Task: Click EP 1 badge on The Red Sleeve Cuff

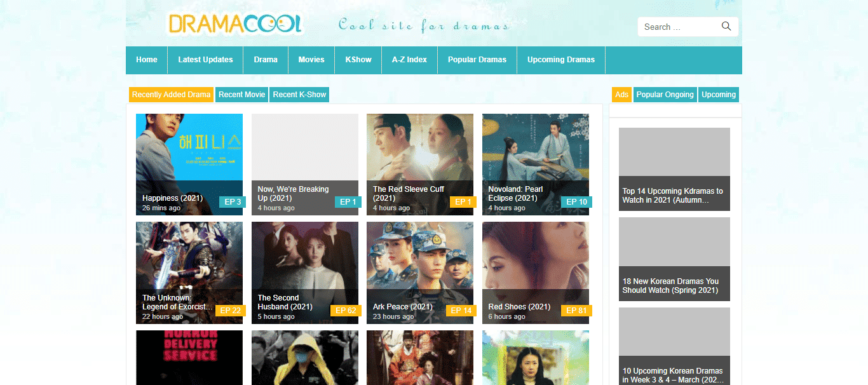Action: click(463, 202)
